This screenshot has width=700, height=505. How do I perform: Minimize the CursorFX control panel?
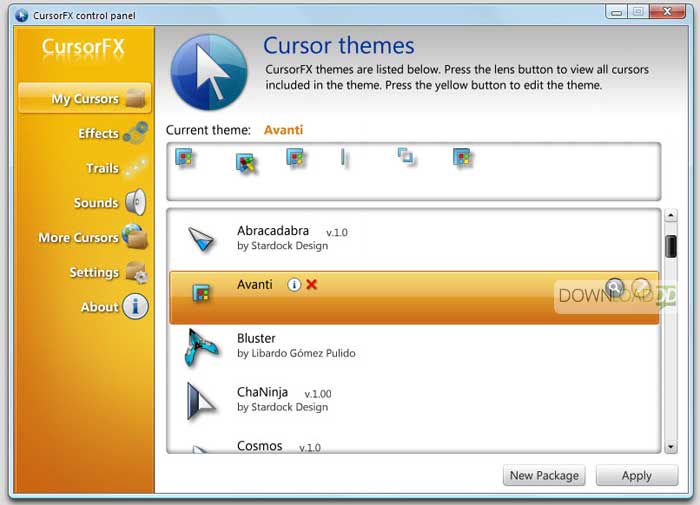[x=617, y=12]
